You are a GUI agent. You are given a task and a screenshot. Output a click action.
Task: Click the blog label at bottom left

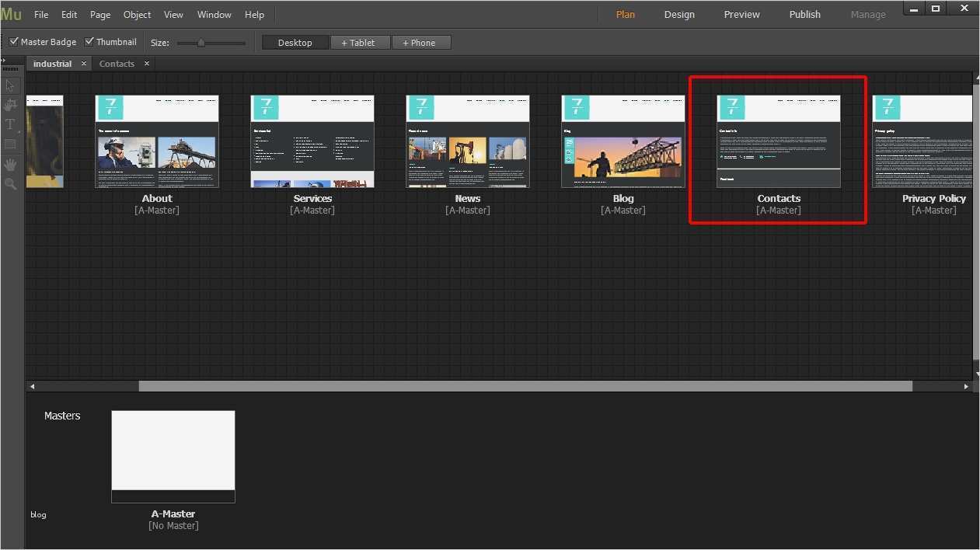[38, 515]
